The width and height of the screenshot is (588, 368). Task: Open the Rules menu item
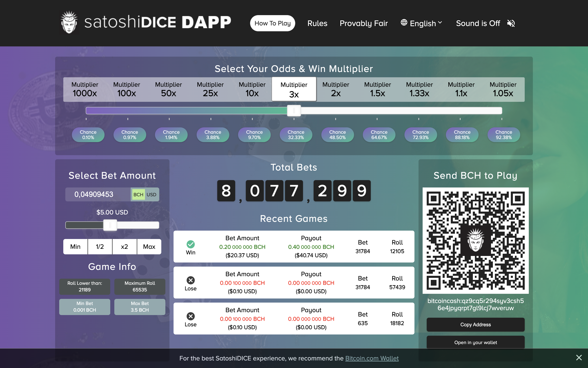pos(317,23)
